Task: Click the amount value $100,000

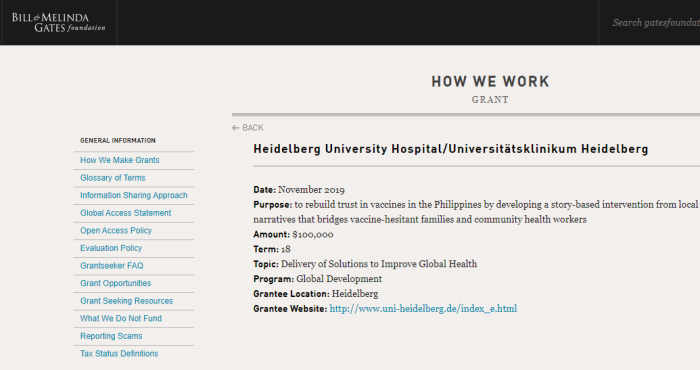Action: tap(312, 234)
